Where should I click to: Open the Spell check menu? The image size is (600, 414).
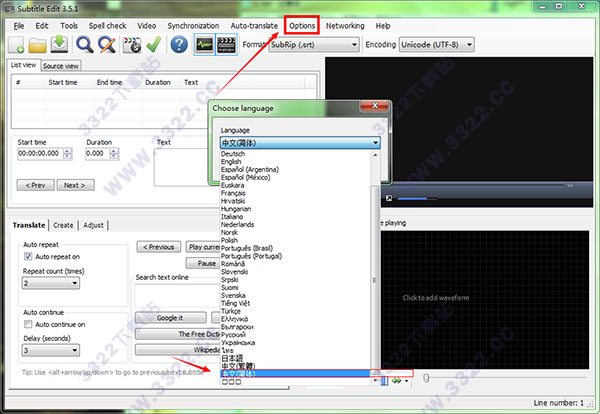108,26
